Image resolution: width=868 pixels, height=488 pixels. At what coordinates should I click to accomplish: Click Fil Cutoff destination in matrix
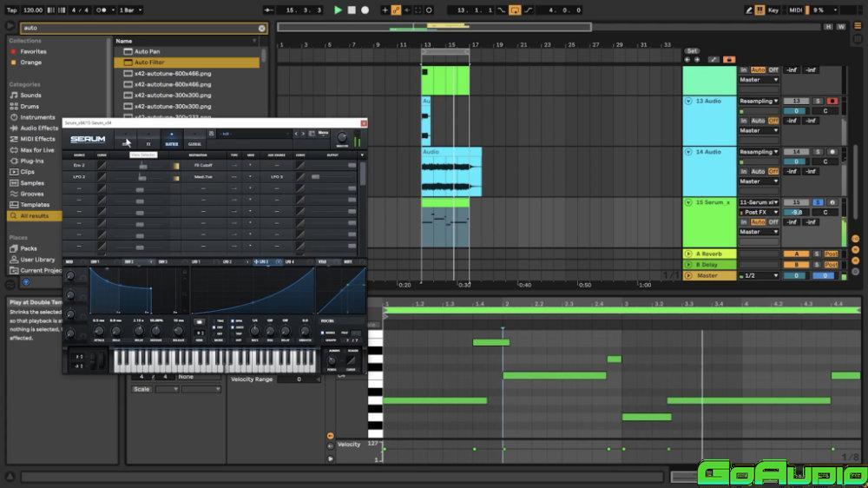203,166
